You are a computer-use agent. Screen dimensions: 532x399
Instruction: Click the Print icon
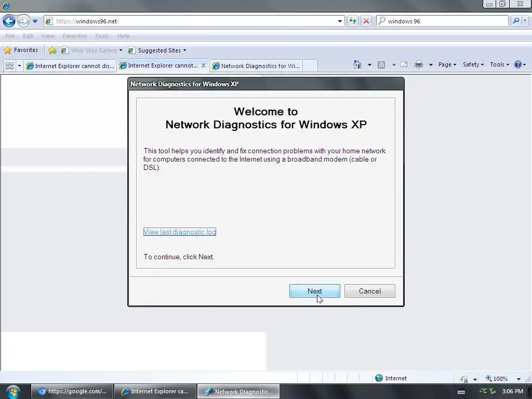tap(419, 64)
